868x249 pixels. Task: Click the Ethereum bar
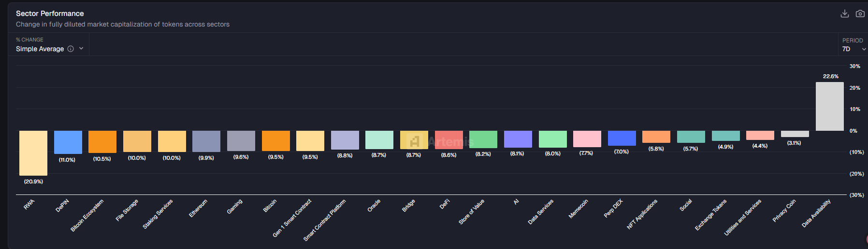[x=206, y=141]
